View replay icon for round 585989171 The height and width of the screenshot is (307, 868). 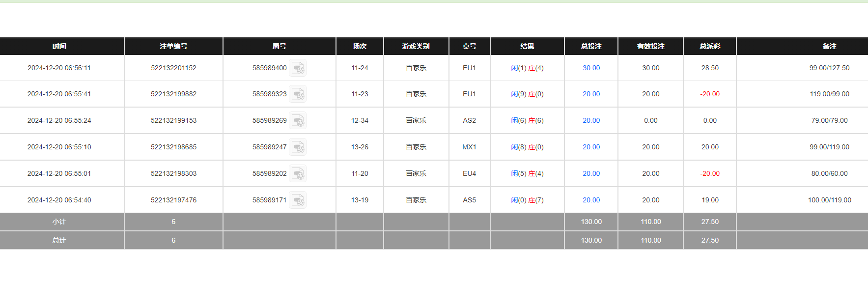[298, 200]
